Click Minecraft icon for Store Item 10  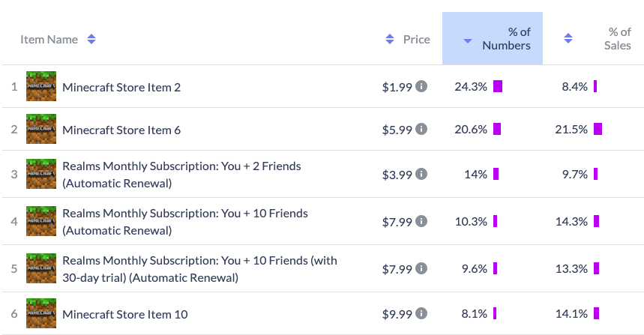pyautogui.click(x=41, y=313)
